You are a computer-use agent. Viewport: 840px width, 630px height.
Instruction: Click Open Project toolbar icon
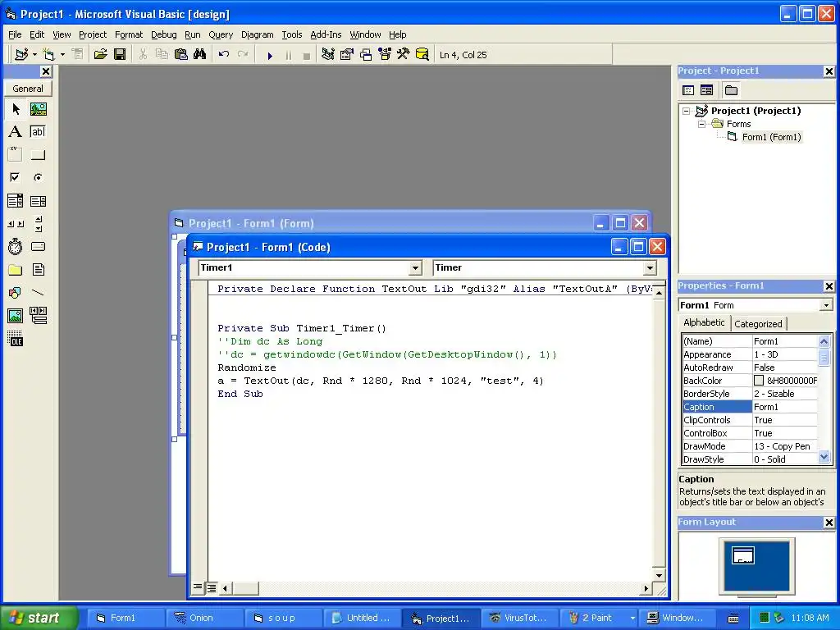(x=100, y=55)
